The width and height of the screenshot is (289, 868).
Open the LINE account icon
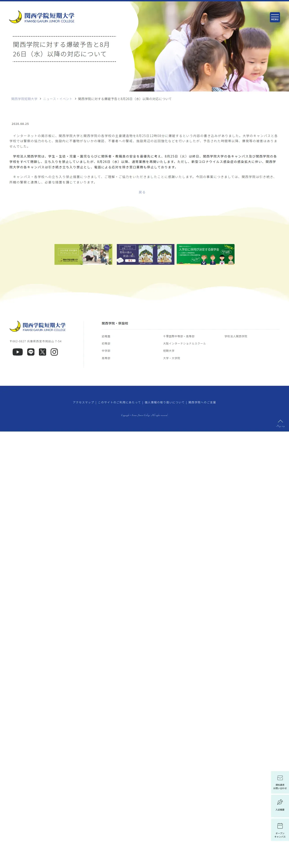pos(31,352)
